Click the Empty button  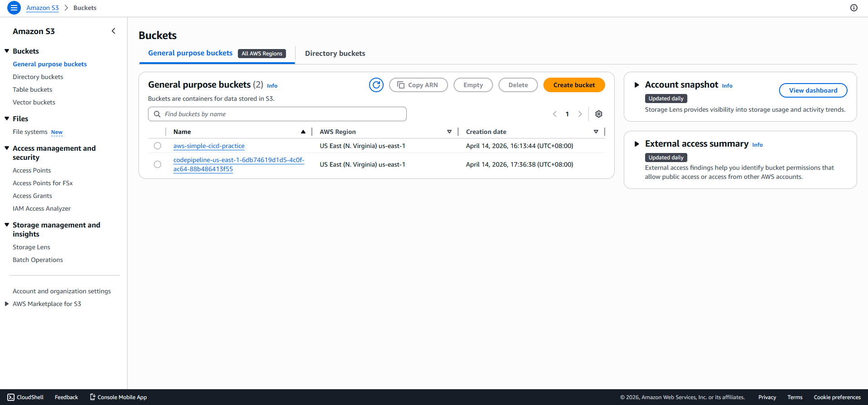(473, 85)
